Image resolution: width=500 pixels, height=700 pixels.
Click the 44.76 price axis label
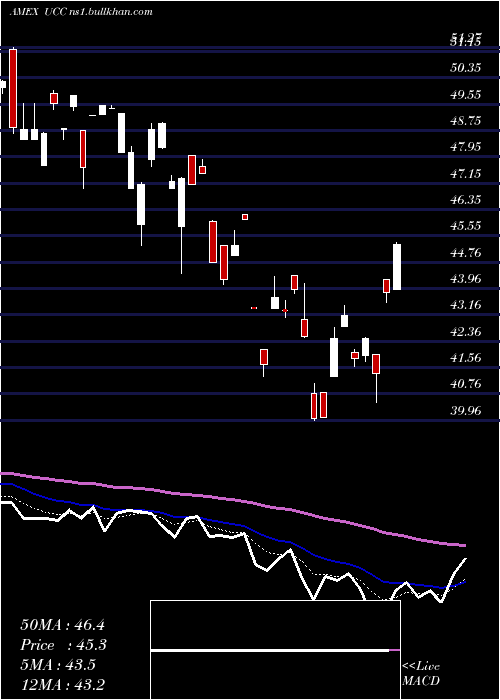pyautogui.click(x=466, y=253)
